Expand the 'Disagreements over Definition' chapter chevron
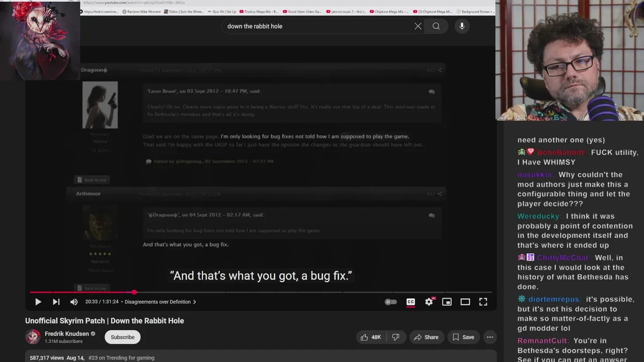The width and height of the screenshot is (644, 362). 194,302
